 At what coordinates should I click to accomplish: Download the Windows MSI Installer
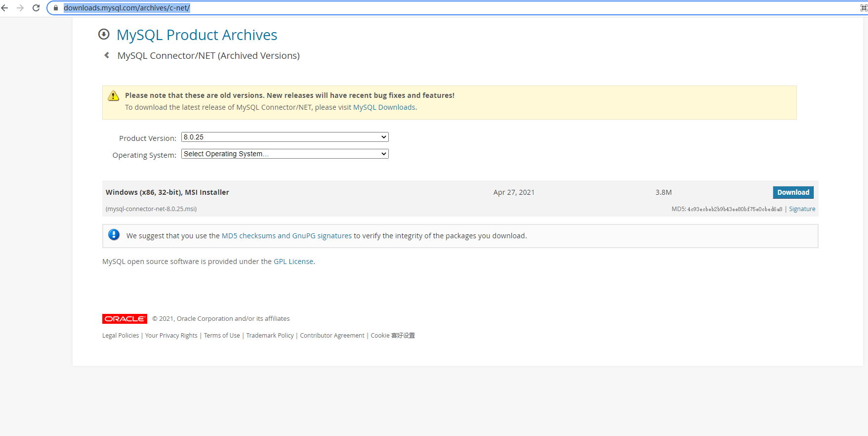[793, 192]
